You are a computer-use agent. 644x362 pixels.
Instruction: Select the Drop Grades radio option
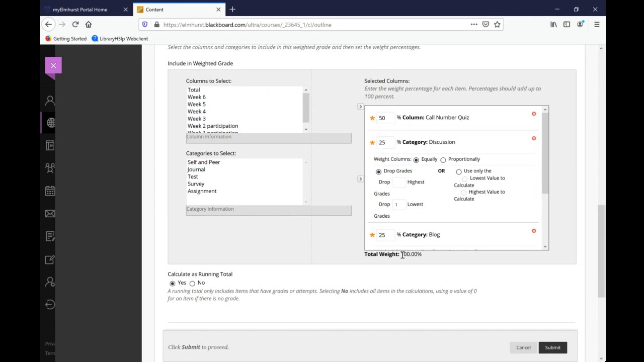pos(379,171)
